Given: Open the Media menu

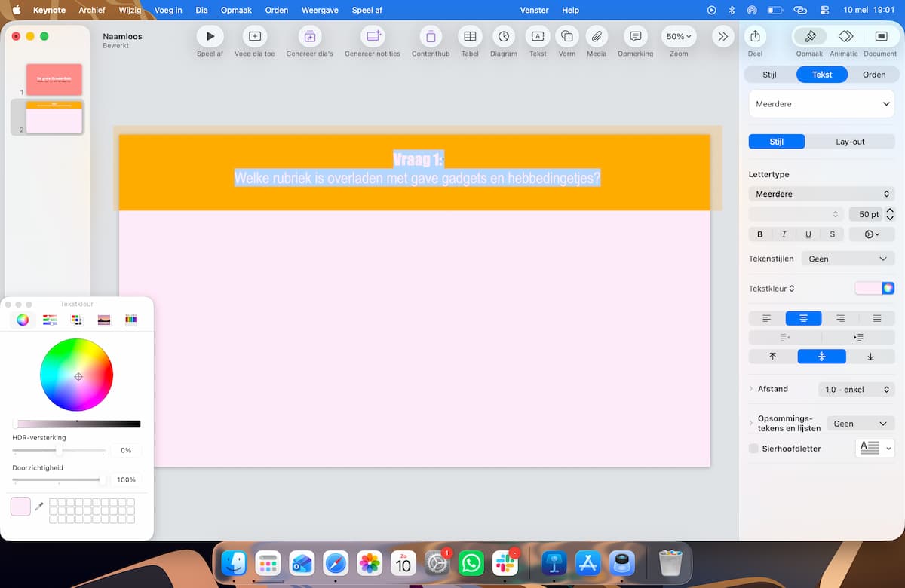Looking at the screenshot, I should pos(597,36).
